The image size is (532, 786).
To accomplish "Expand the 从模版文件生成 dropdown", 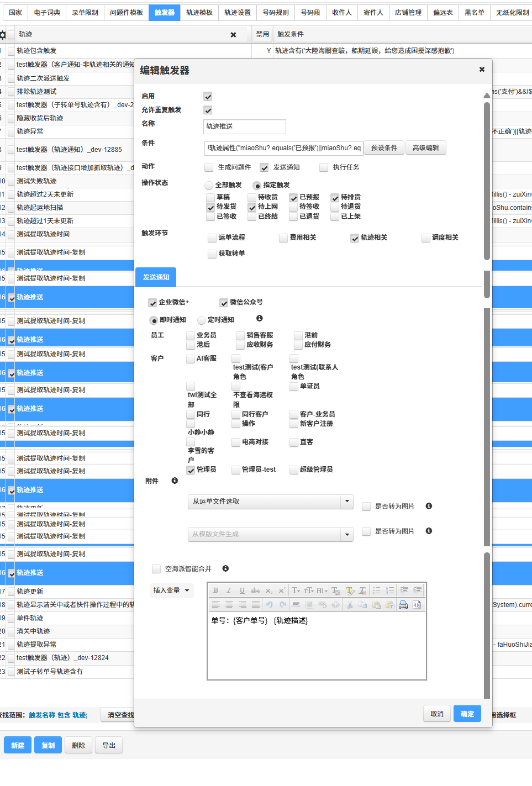I will [347, 534].
